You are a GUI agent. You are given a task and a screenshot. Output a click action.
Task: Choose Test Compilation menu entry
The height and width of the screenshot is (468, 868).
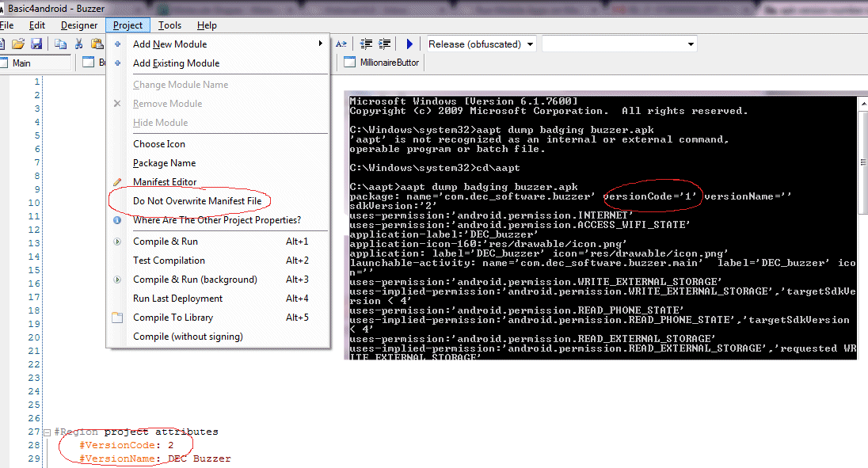click(218, 261)
